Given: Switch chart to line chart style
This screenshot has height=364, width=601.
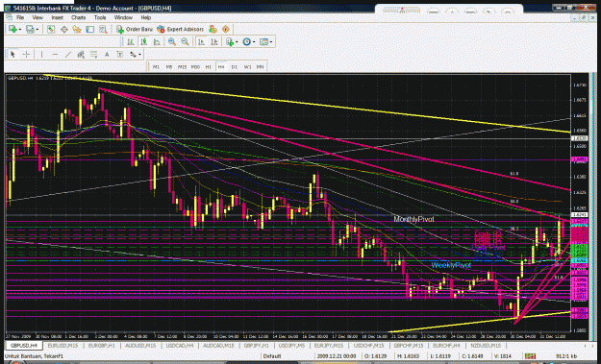Looking at the screenshot, I should [x=157, y=41].
